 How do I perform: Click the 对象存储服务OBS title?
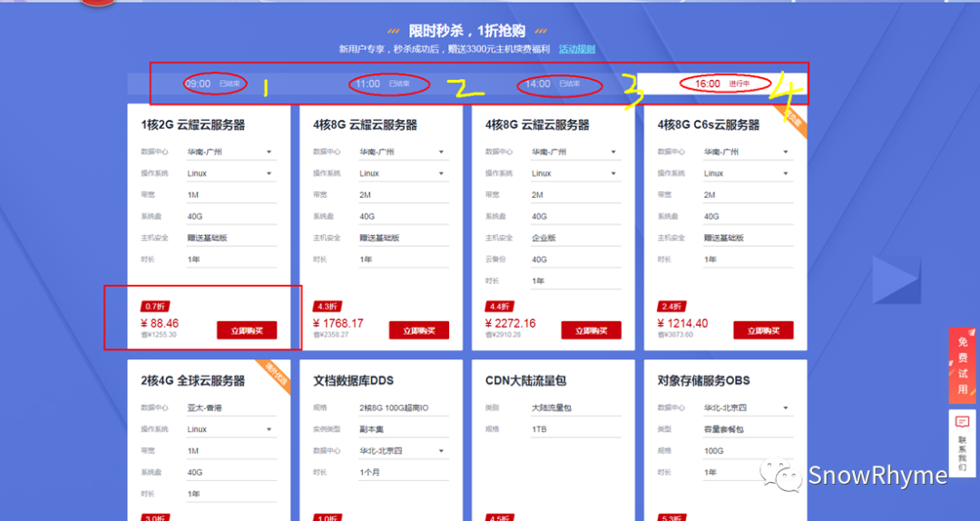(704, 381)
